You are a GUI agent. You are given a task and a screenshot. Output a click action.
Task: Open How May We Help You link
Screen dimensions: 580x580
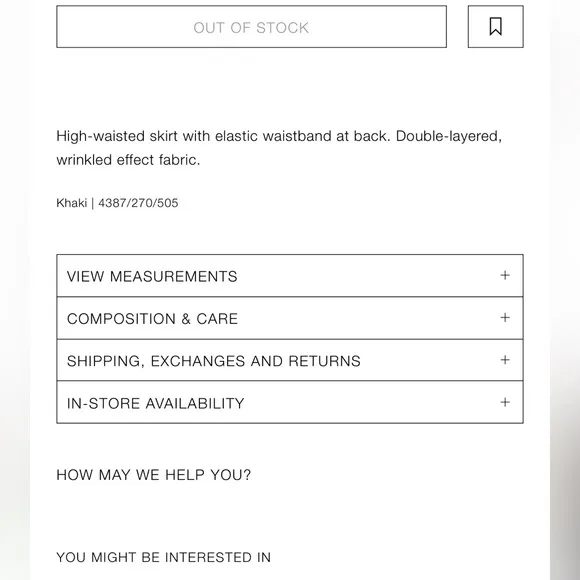(x=154, y=475)
